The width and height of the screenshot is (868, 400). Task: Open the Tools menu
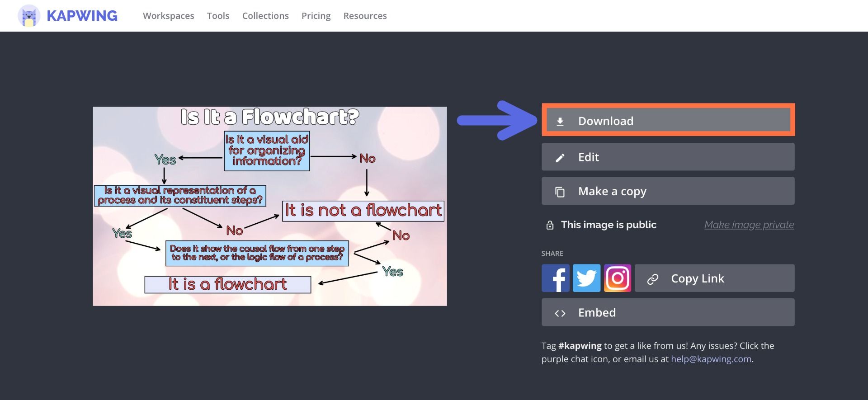(x=218, y=16)
